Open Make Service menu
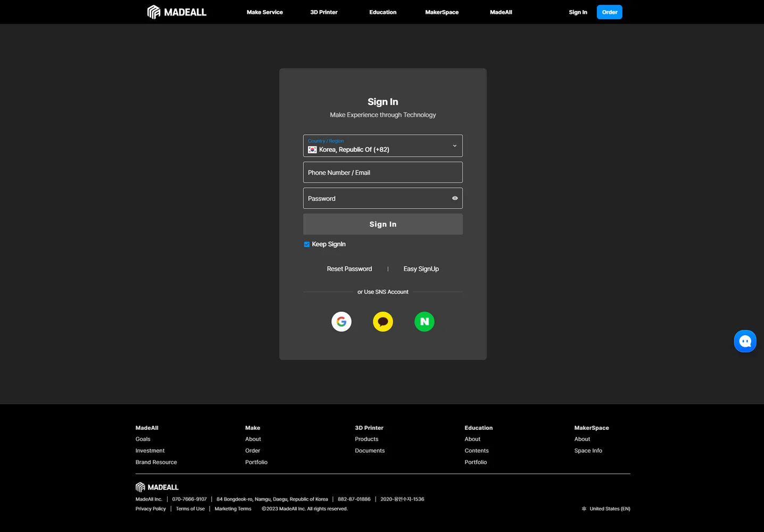Viewport: 764px width, 532px height. (264, 12)
